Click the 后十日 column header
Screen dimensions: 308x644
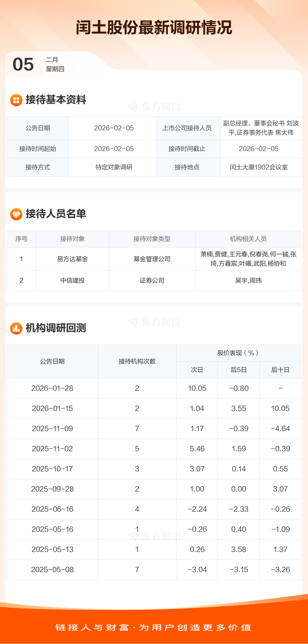280,370
